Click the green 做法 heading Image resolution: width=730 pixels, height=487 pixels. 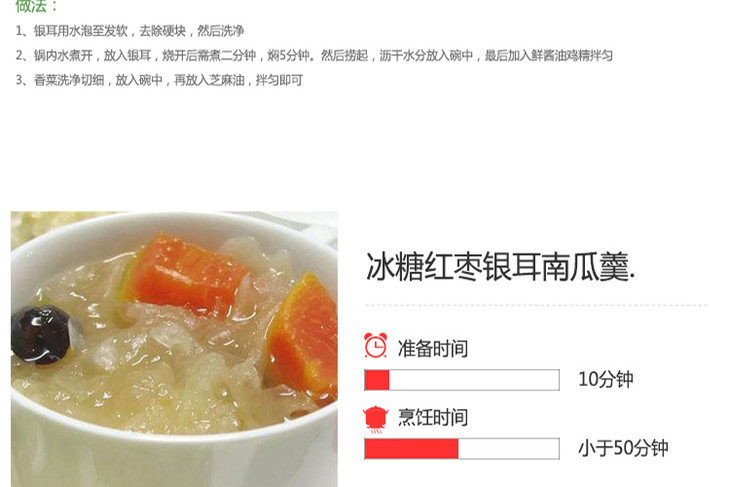[x=36, y=6]
